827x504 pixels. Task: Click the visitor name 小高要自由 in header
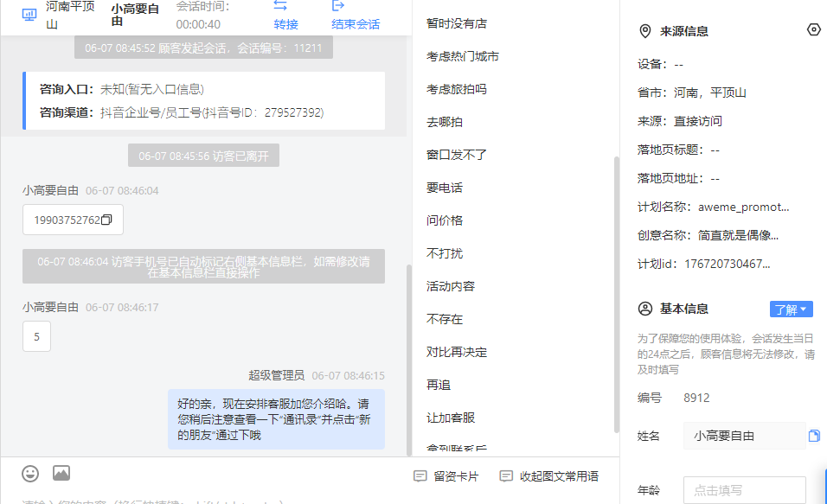pos(135,15)
